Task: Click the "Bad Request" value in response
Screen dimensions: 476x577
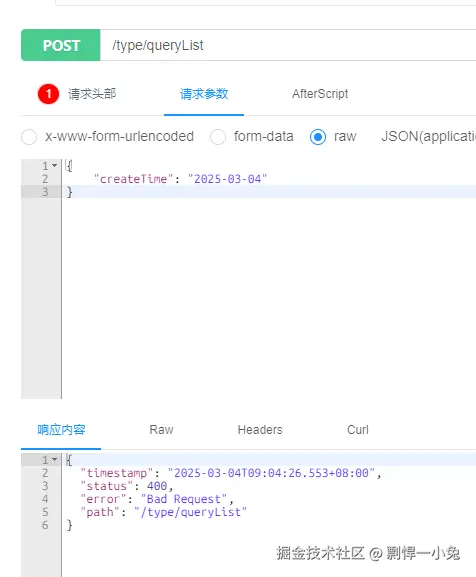Action: point(184,499)
